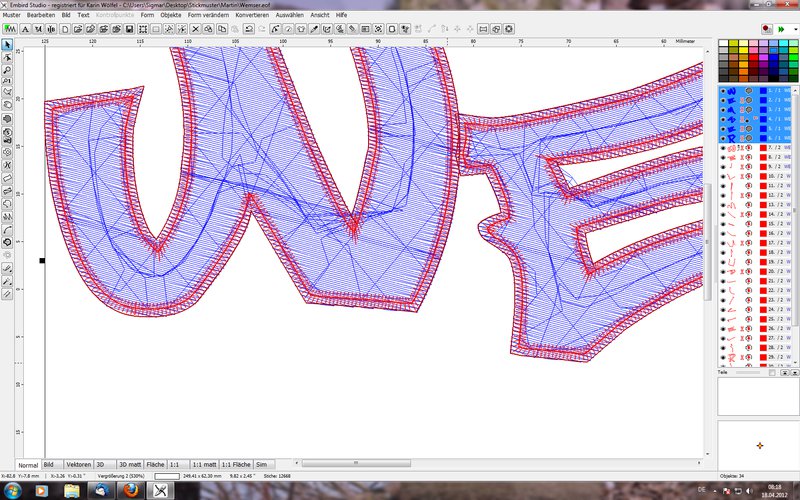Select object row 12 in the object list
800x500 pixels.
756,195
